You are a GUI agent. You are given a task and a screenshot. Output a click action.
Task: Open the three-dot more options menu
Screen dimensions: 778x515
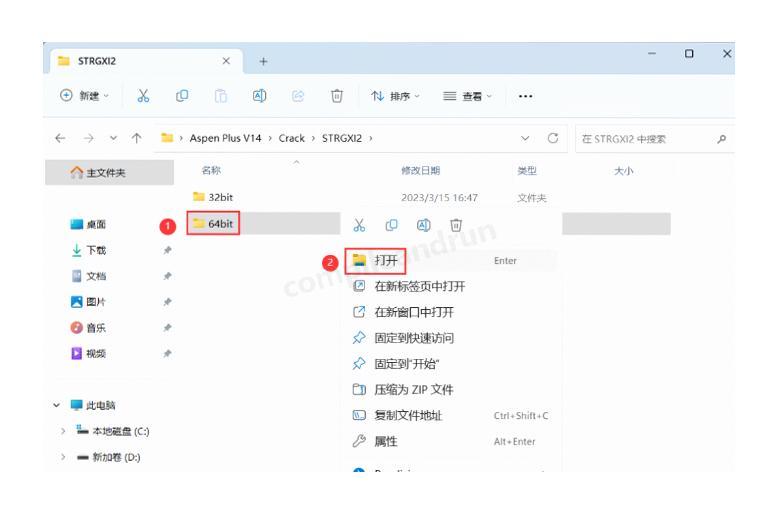[525, 96]
